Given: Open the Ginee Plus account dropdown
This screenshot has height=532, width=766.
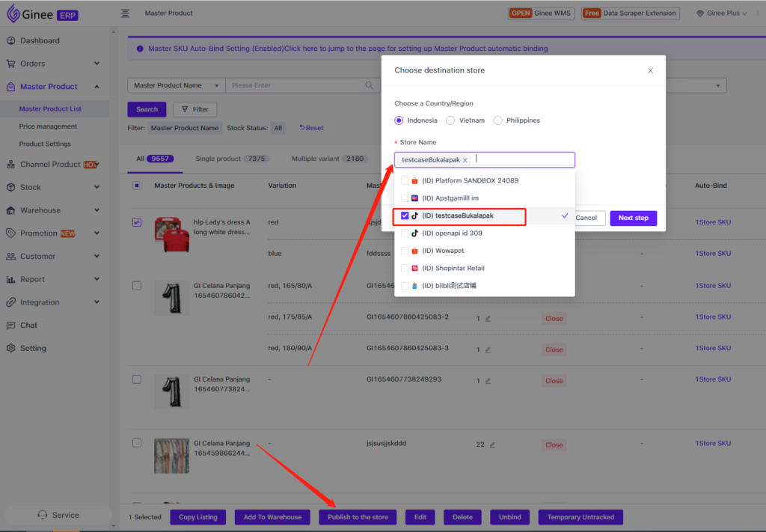Looking at the screenshot, I should [722, 13].
